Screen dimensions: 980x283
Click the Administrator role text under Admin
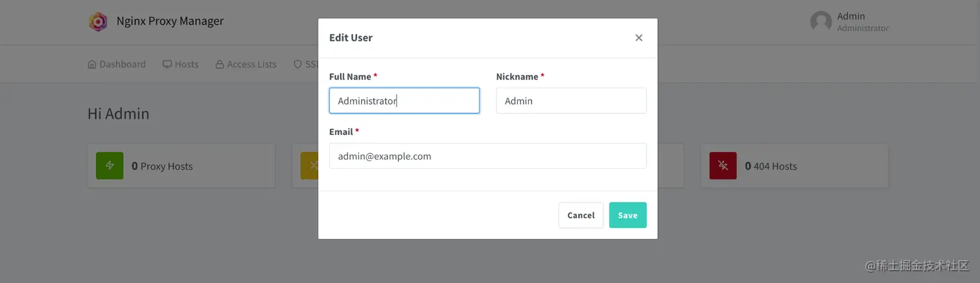(863, 28)
